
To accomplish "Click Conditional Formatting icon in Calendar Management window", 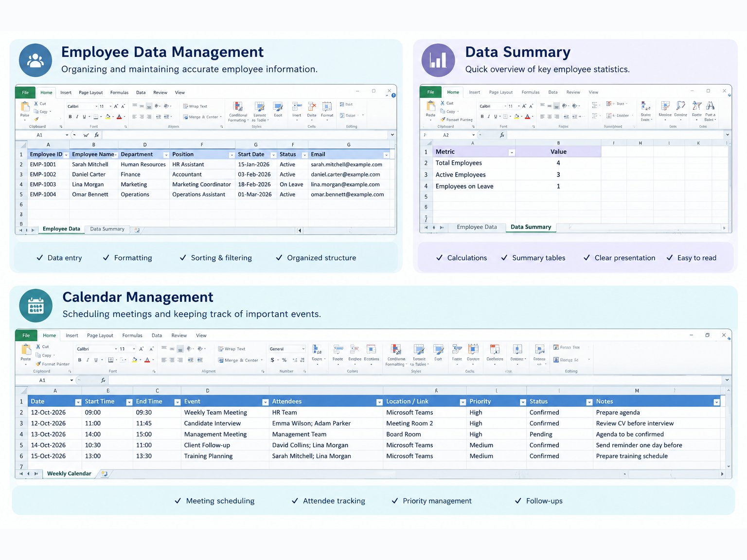I will click(x=396, y=350).
